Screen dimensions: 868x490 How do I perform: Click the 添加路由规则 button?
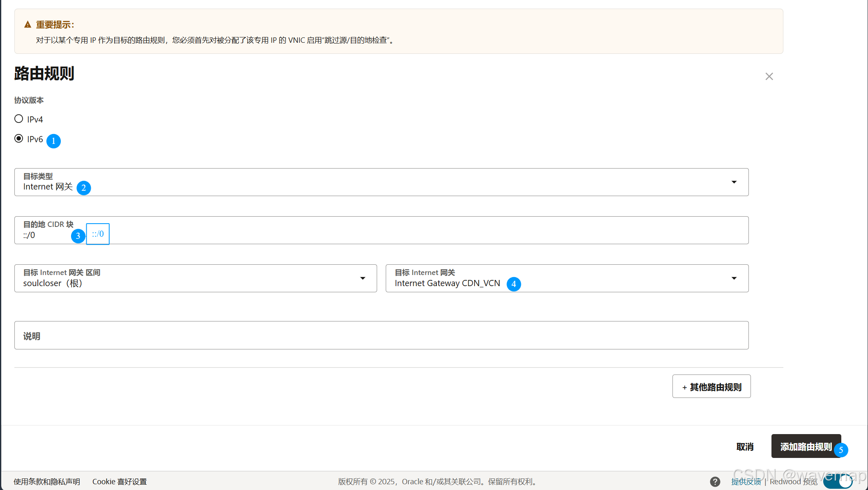point(805,446)
